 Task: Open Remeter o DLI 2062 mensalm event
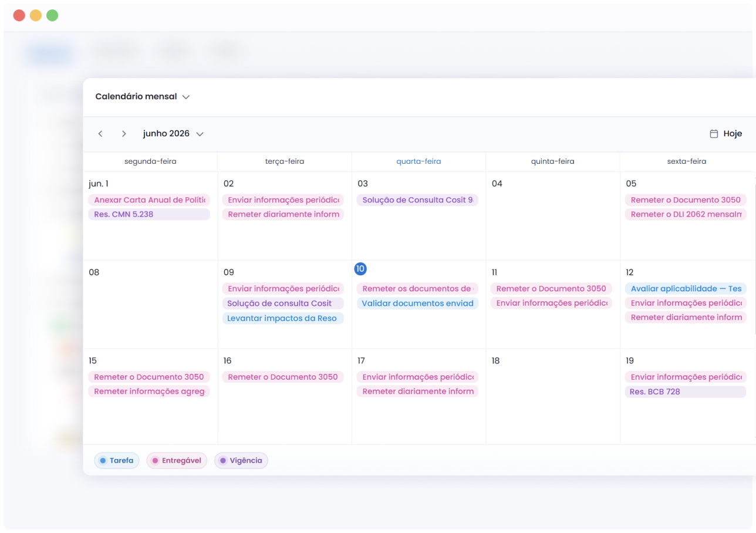pyautogui.click(x=686, y=214)
